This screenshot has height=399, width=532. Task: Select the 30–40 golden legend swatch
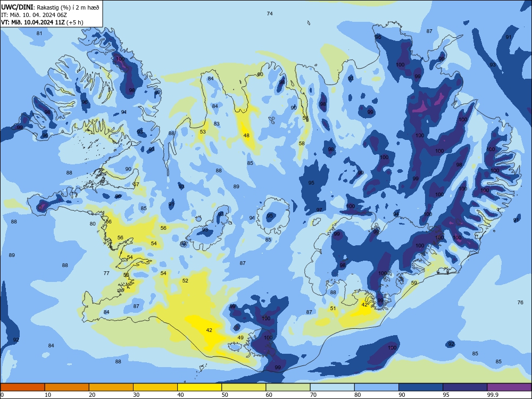point(155,387)
